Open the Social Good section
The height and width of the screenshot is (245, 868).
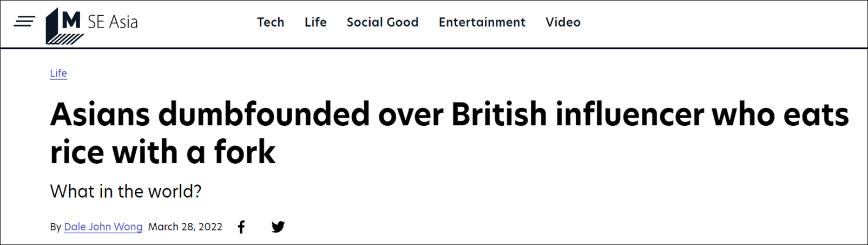[x=383, y=22]
